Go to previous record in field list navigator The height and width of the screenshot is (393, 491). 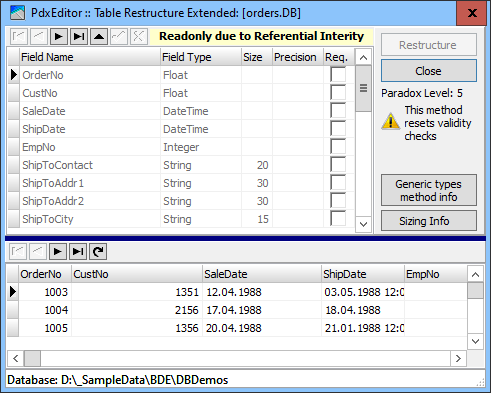point(39,36)
